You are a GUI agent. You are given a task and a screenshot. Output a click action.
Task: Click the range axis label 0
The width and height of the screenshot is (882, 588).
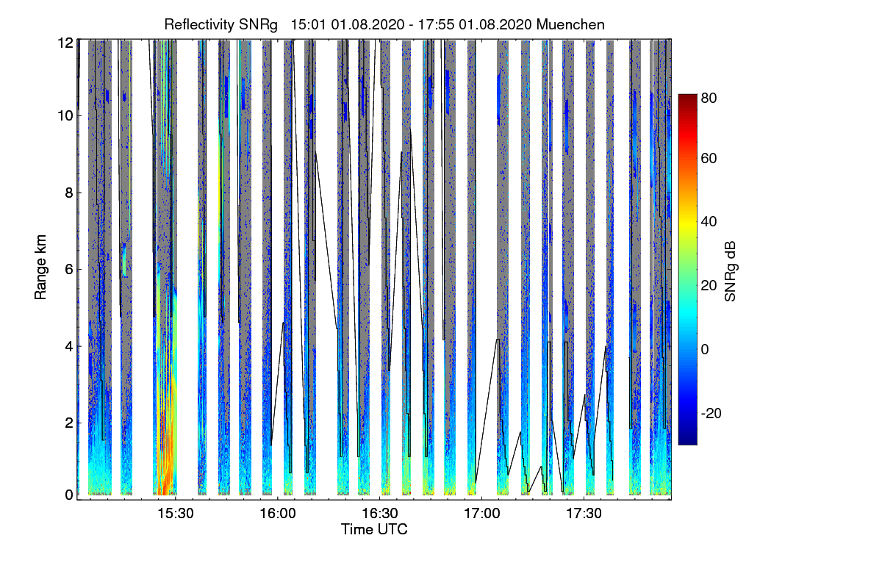tap(69, 495)
